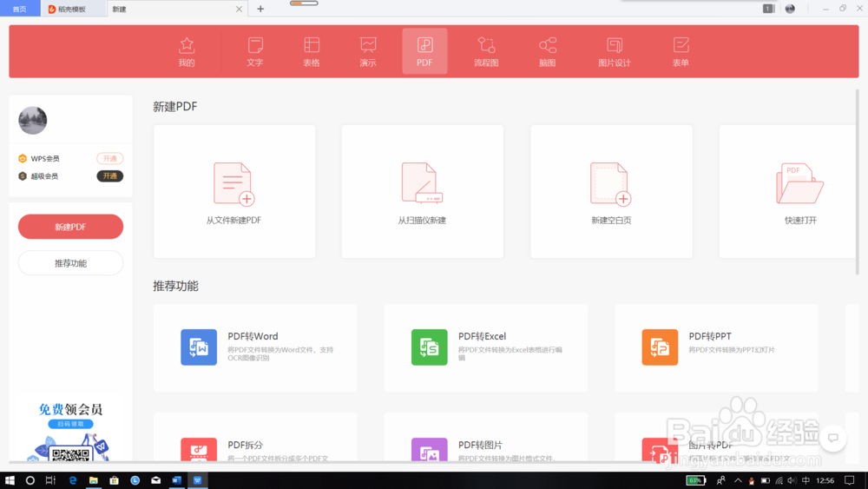
Task: Open the floating feedback chat bubble
Action: [x=832, y=438]
